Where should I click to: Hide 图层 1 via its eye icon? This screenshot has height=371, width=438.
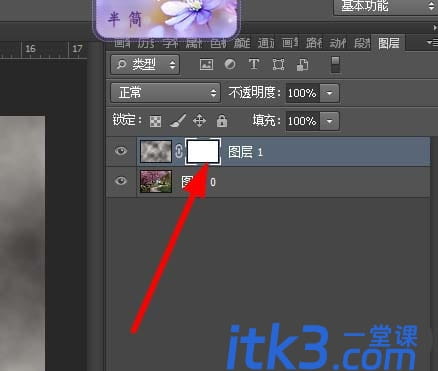(121, 151)
